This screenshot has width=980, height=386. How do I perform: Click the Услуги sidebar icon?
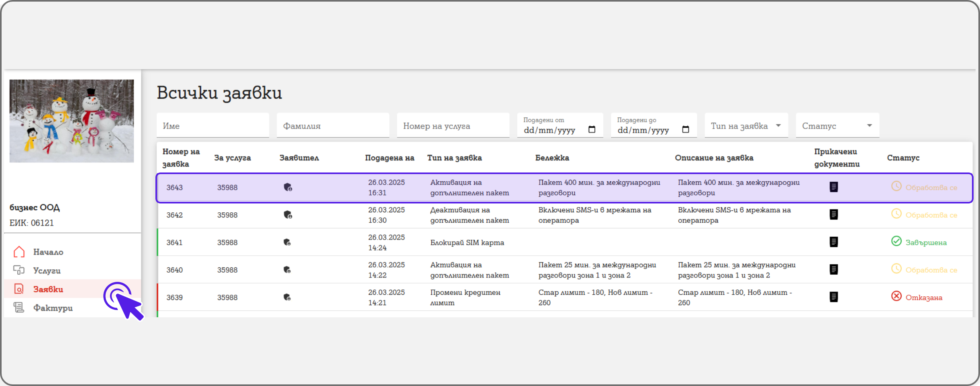(19, 270)
